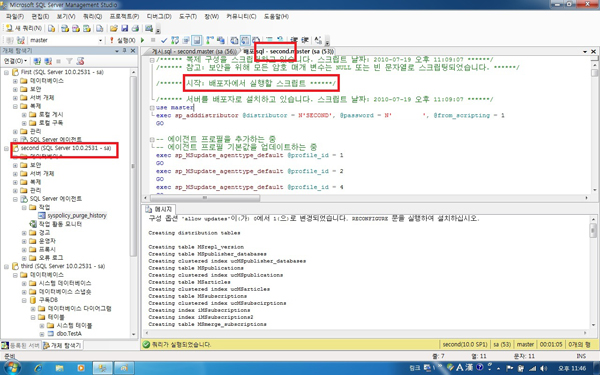Click the Change Connection icon left of master
Screen dimensions: 600x375
coord(21,40)
